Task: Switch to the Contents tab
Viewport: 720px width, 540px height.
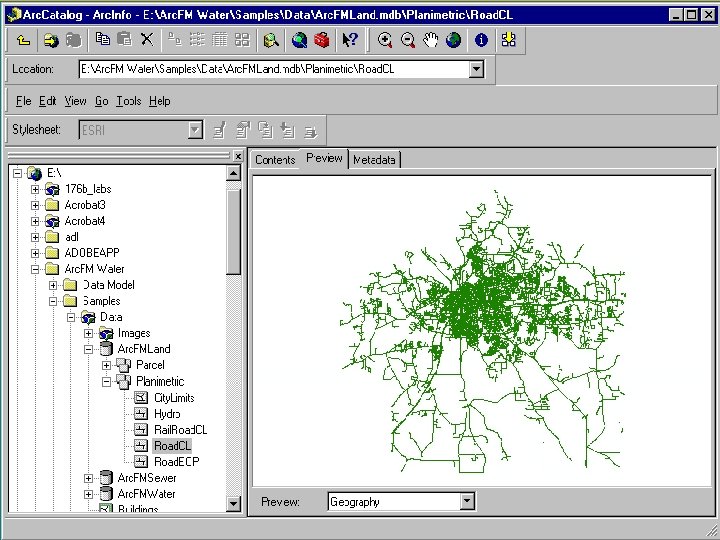Action: [x=275, y=160]
